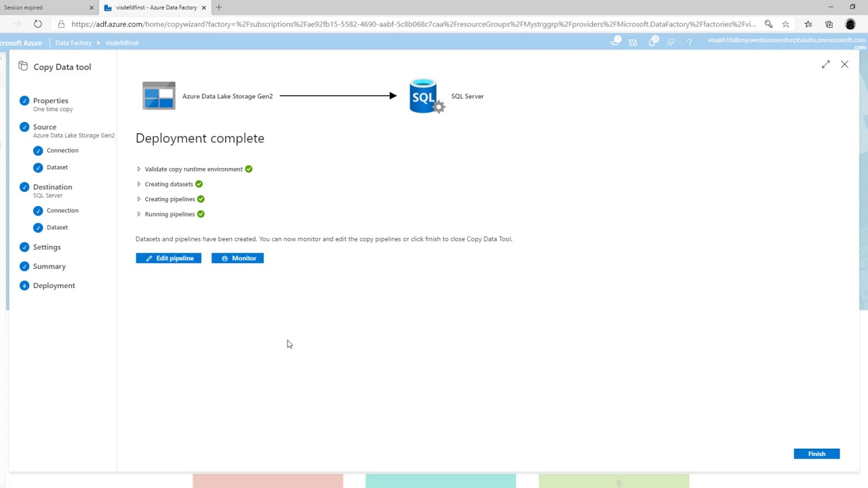Click the green check beside Creating datasets
The width and height of the screenshot is (868, 488).
tap(199, 184)
